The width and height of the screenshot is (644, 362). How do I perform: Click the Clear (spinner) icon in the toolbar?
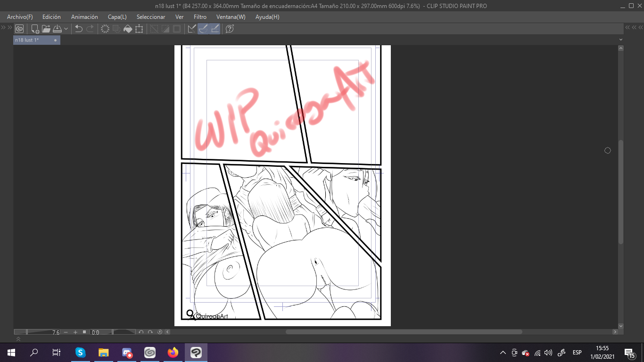tap(105, 29)
